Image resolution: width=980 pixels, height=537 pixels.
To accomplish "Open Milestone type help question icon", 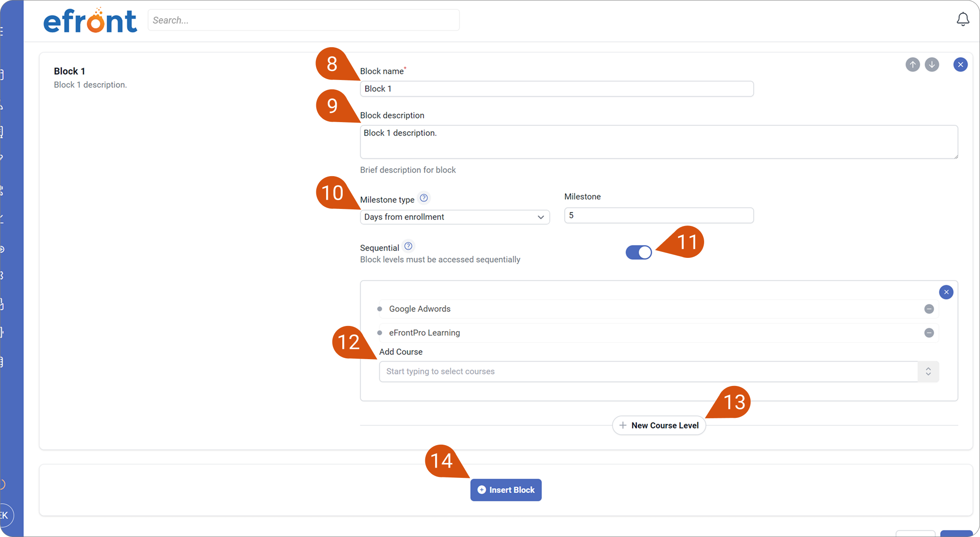I will 424,198.
